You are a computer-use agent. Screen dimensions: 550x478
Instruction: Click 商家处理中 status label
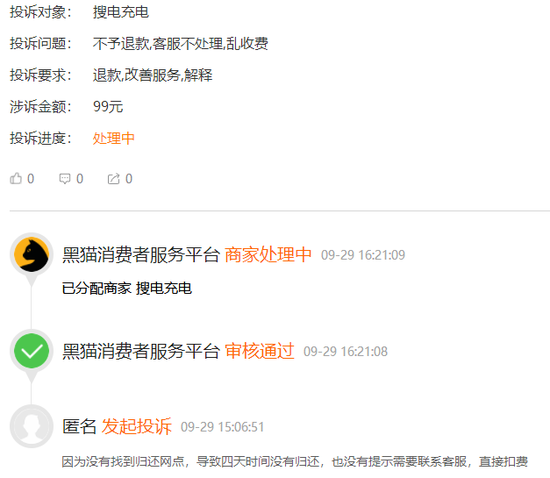coord(268,255)
